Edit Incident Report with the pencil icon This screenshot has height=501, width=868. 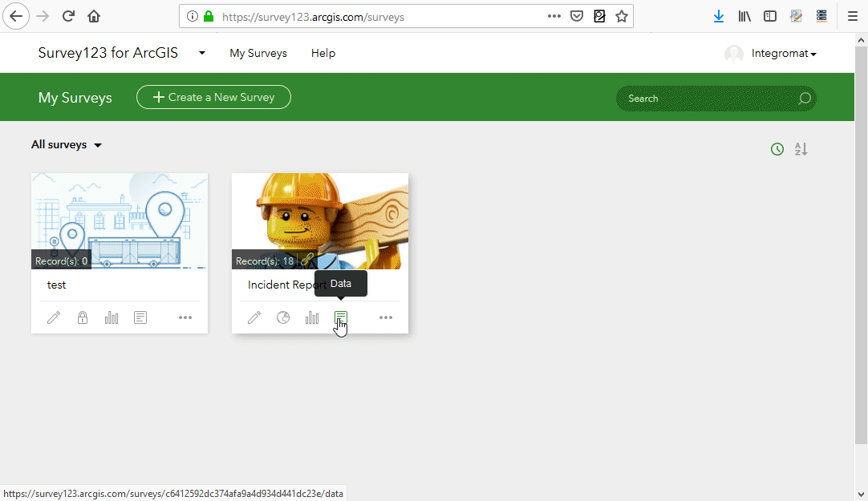tap(254, 317)
